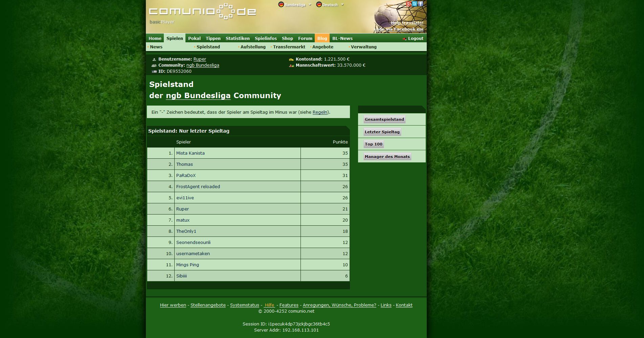Click the Google+ social icon

[x=409, y=4]
